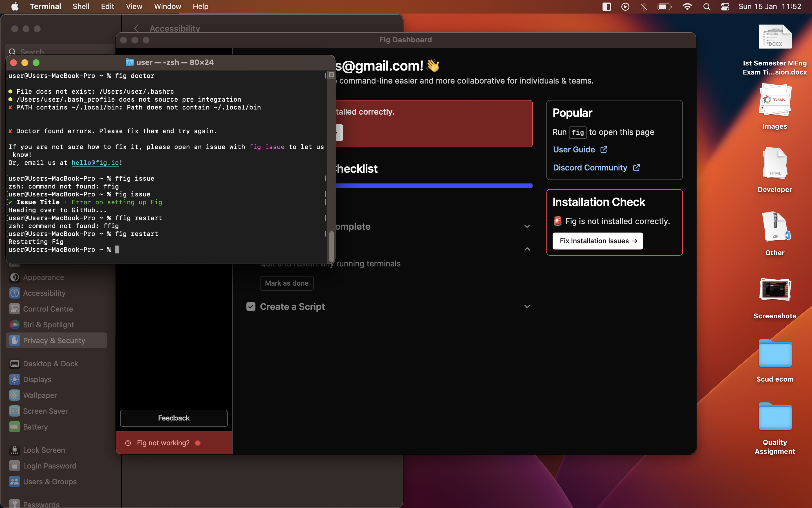This screenshot has width=812, height=508.
Task: Select the Images stack on desktop
Action: tap(775, 100)
